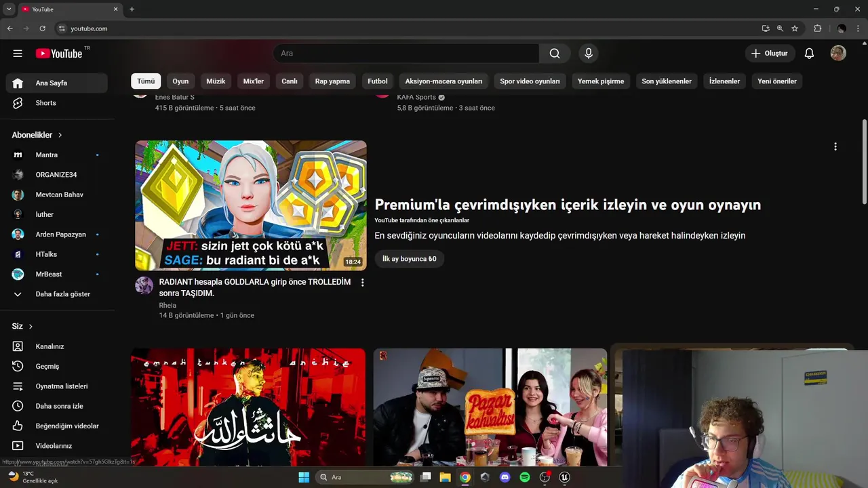Viewport: 868px width, 488px height.
Task: Reload the youtube.com page
Action: [x=43, y=28]
